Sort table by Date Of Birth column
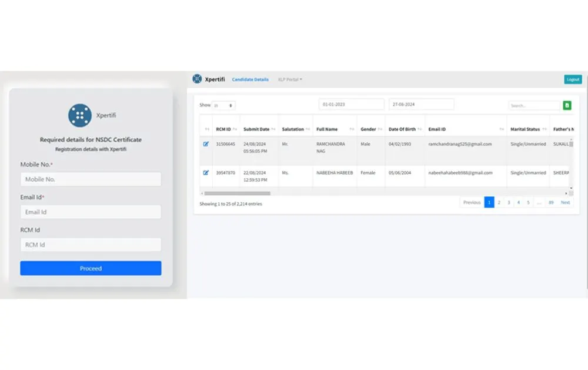The image size is (588, 370). tap(405, 129)
